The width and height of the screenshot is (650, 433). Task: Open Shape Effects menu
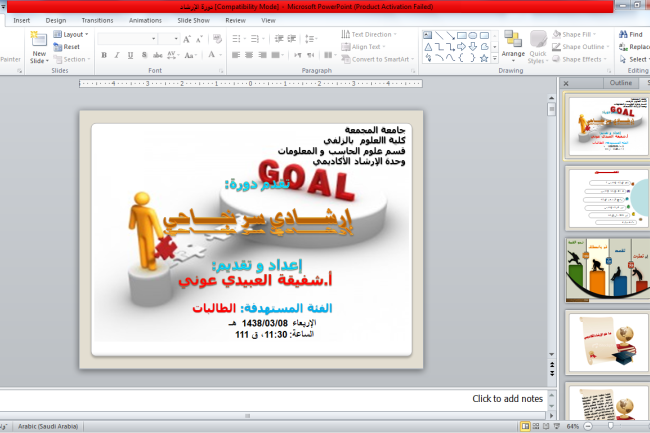pyautogui.click(x=579, y=59)
